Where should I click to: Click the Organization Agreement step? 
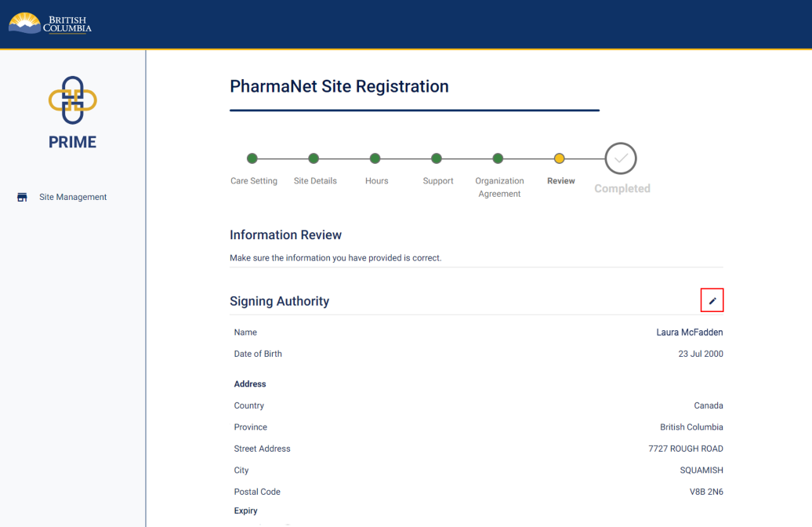click(498, 158)
